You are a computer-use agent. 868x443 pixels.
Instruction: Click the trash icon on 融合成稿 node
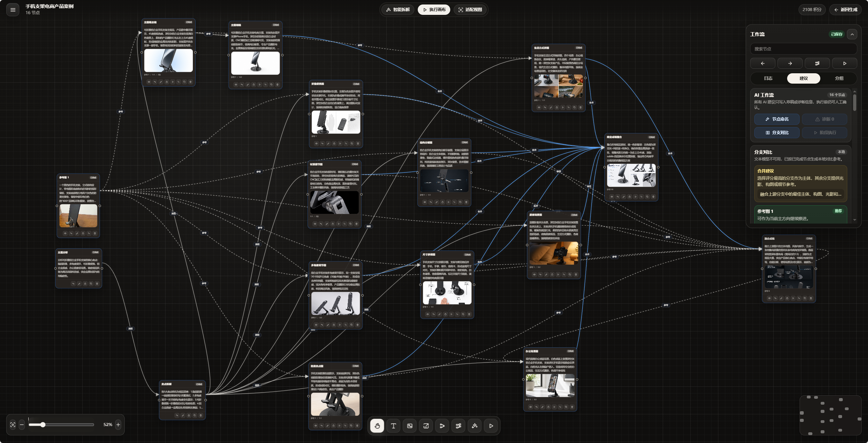pos(811,298)
